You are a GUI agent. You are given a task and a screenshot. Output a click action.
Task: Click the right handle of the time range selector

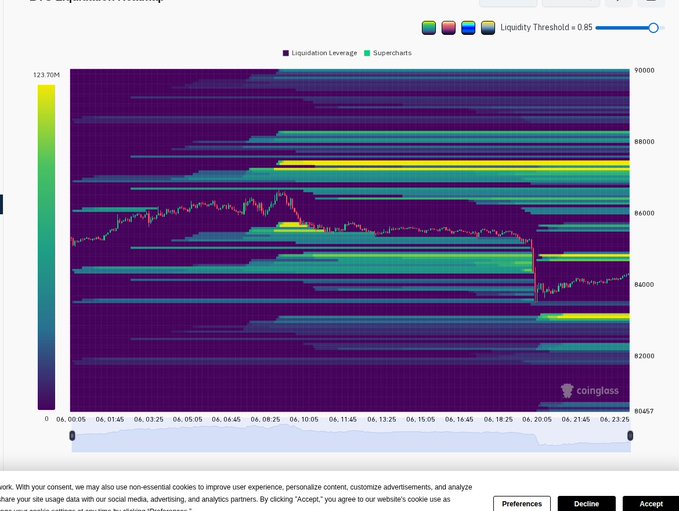click(x=630, y=435)
